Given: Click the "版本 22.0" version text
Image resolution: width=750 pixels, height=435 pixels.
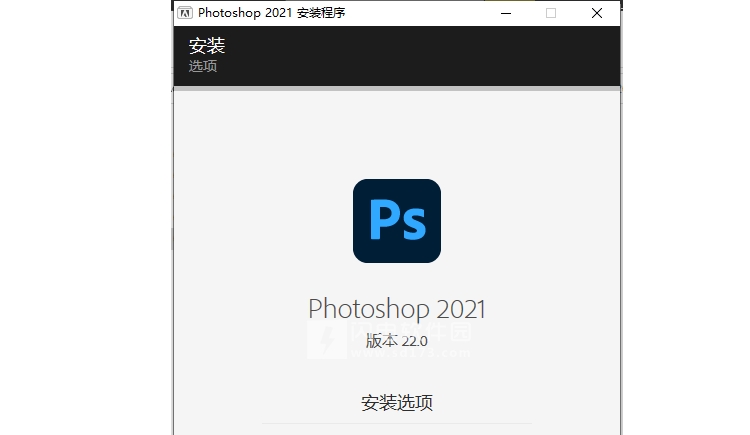Looking at the screenshot, I should (397, 341).
